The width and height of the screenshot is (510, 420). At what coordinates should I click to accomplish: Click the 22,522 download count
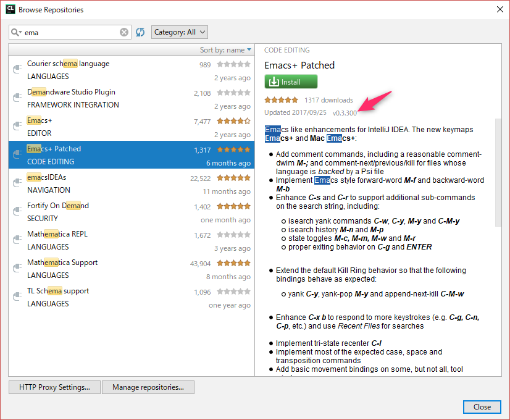(x=200, y=178)
